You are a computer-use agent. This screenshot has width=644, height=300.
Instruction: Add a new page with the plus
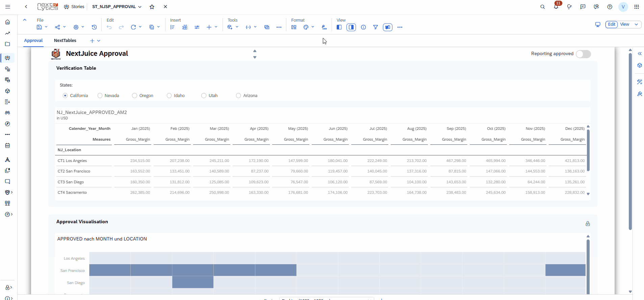coord(92,41)
